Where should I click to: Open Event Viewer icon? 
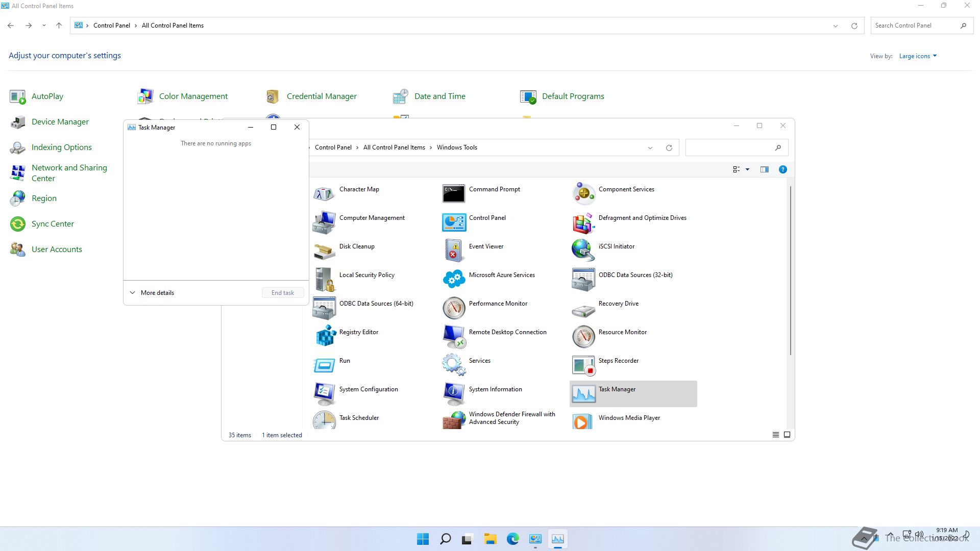click(x=453, y=251)
